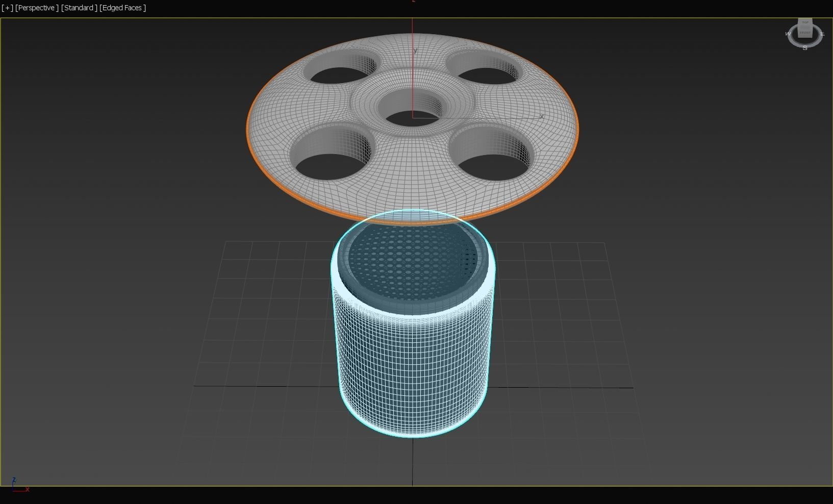Click the FRONT face of the ViewCube
The height and width of the screenshot is (504, 833).
805,32
